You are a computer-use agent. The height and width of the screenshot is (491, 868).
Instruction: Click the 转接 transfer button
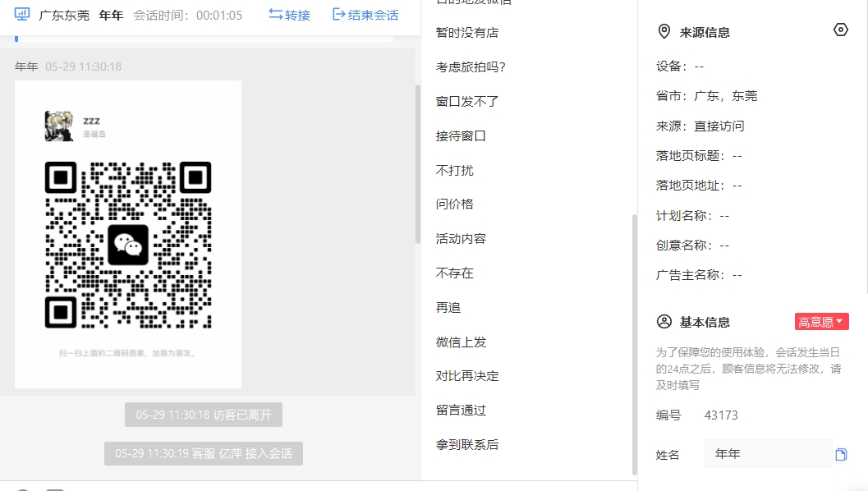coord(290,15)
